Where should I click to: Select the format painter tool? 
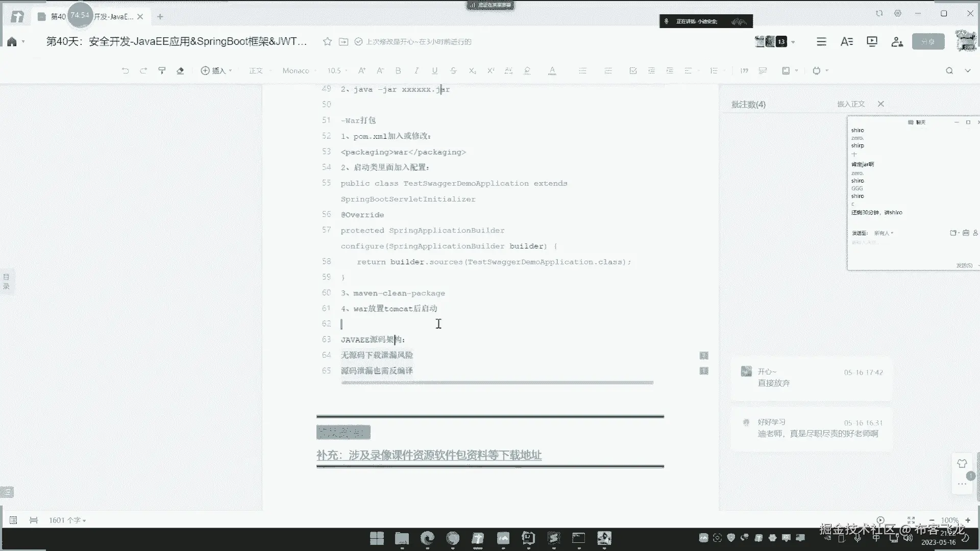point(162,71)
